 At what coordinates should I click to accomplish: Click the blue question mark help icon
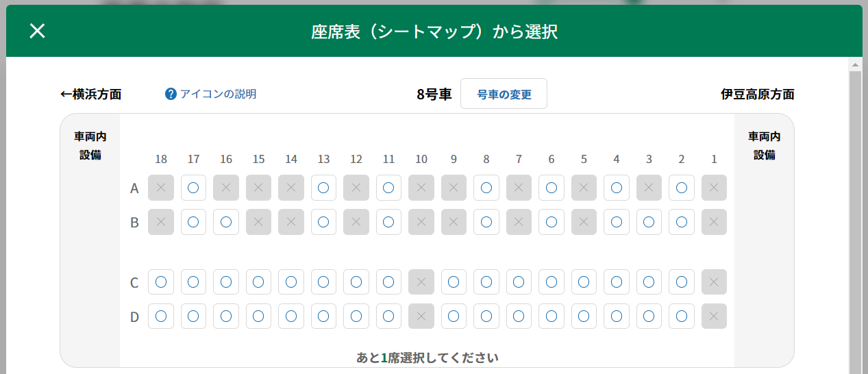(x=171, y=94)
